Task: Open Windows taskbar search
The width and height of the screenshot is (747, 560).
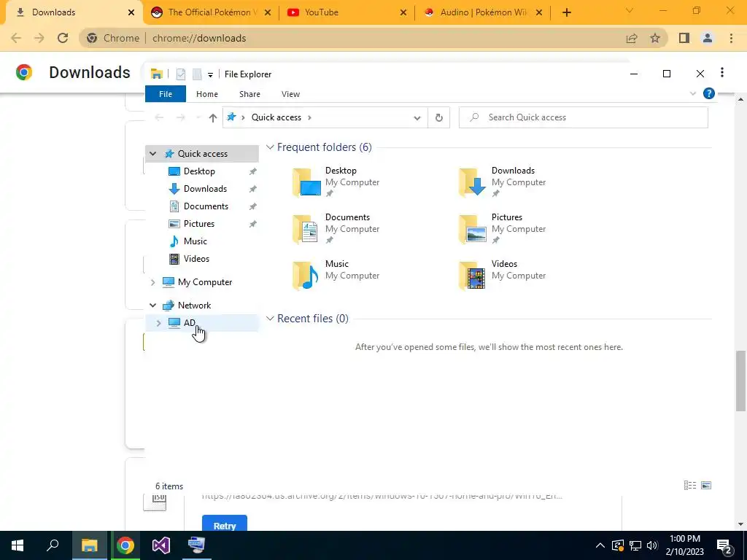Action: pyautogui.click(x=53, y=545)
